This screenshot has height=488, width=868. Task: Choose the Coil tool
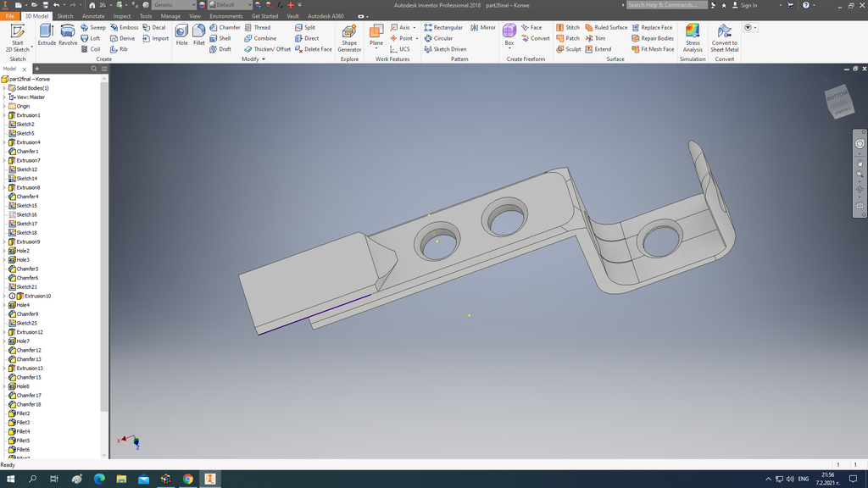pos(91,49)
